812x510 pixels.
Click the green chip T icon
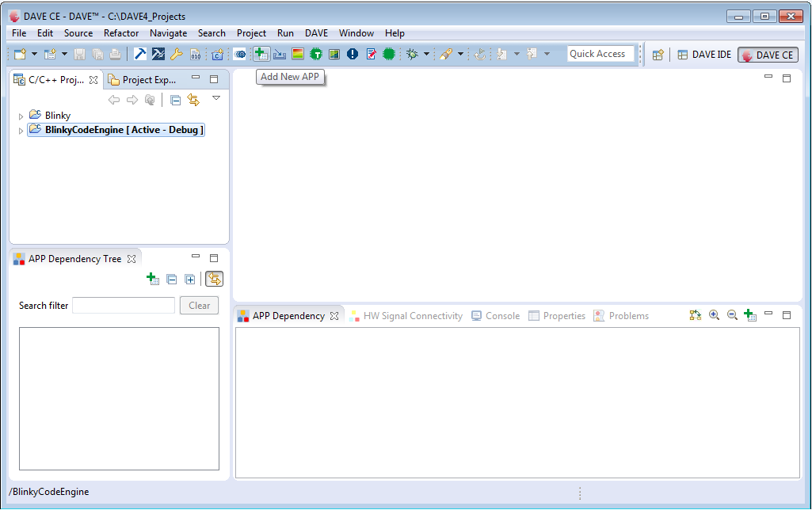(x=316, y=54)
